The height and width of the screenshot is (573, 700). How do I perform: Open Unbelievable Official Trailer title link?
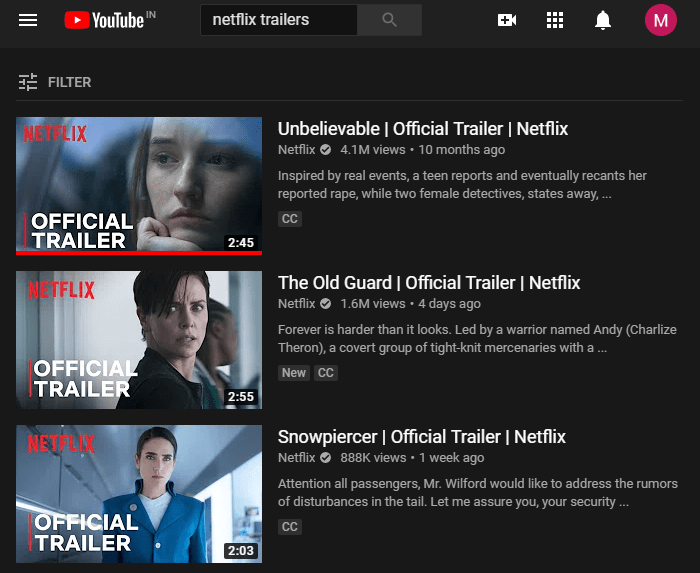(422, 129)
